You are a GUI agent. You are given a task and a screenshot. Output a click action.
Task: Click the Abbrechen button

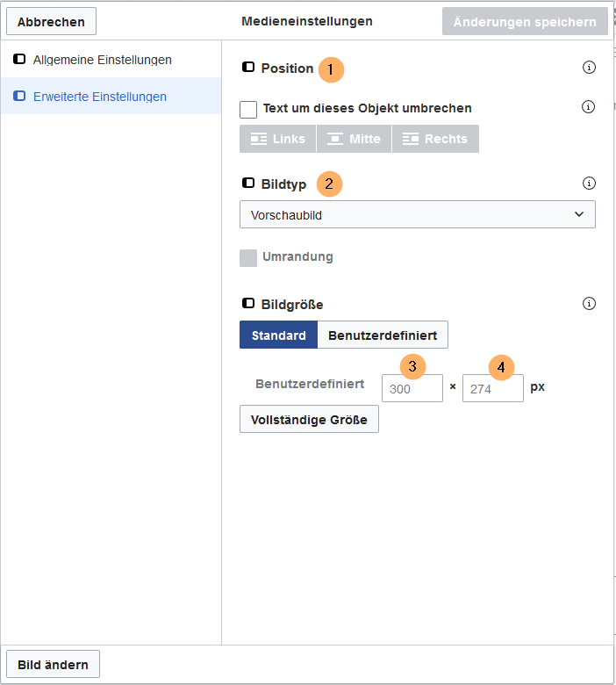click(x=51, y=21)
